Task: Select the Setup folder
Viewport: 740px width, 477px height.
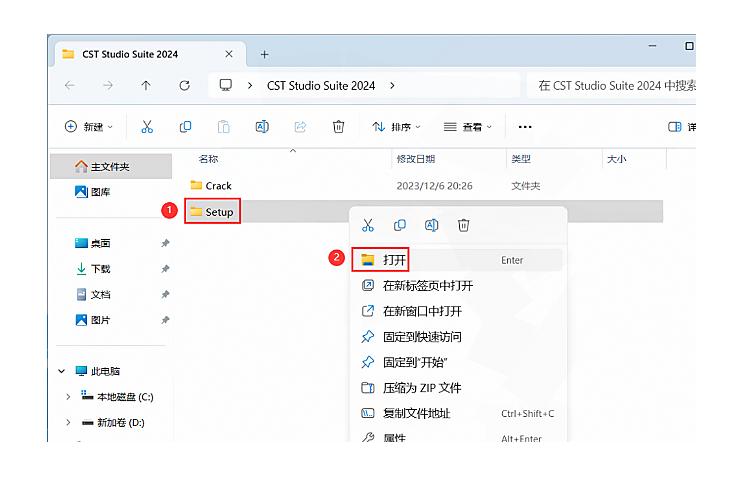Action: click(212, 212)
